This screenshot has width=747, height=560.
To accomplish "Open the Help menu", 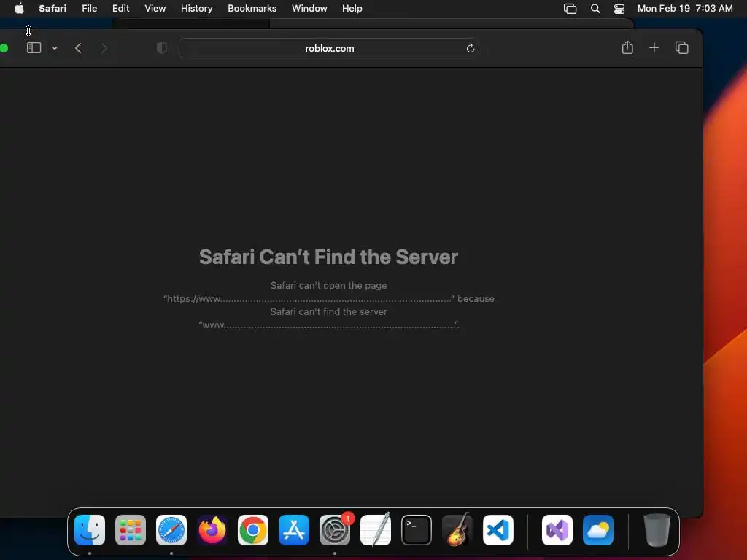I will [x=352, y=8].
